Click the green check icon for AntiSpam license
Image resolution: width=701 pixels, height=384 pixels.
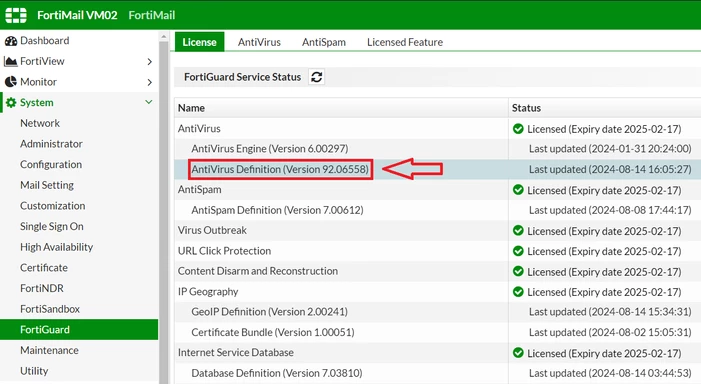(x=518, y=190)
